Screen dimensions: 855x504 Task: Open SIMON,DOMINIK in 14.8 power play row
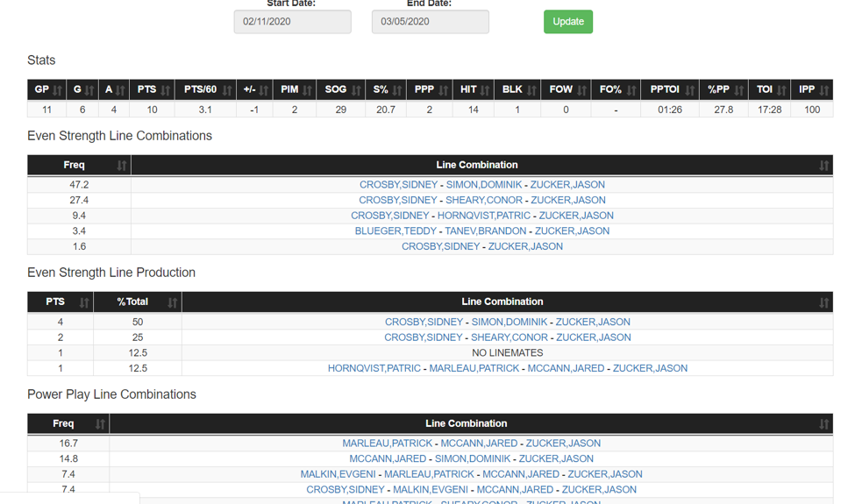[x=472, y=458]
